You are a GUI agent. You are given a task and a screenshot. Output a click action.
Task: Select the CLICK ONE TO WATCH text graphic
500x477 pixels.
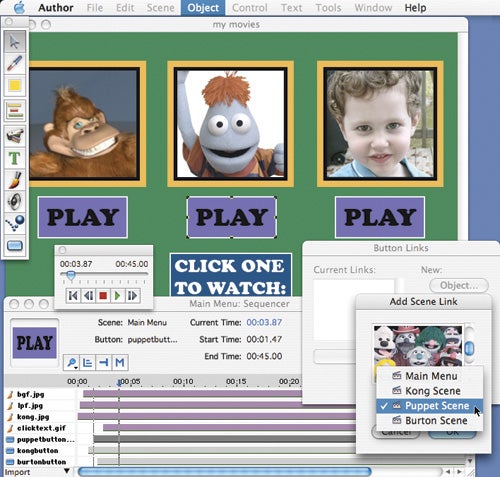(231, 275)
